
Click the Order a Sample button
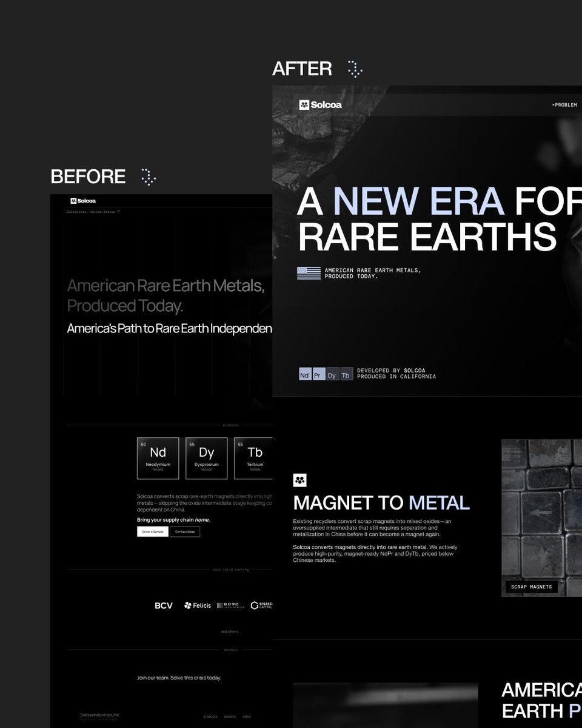pyautogui.click(x=153, y=531)
